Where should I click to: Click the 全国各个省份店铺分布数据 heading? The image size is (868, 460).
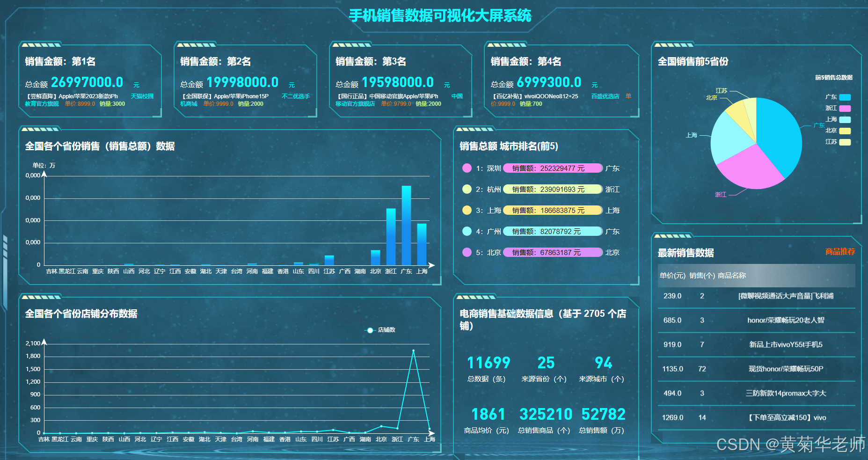tap(81, 314)
